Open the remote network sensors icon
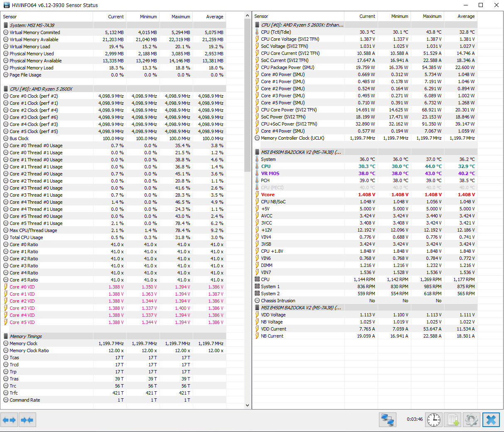 coord(388,420)
